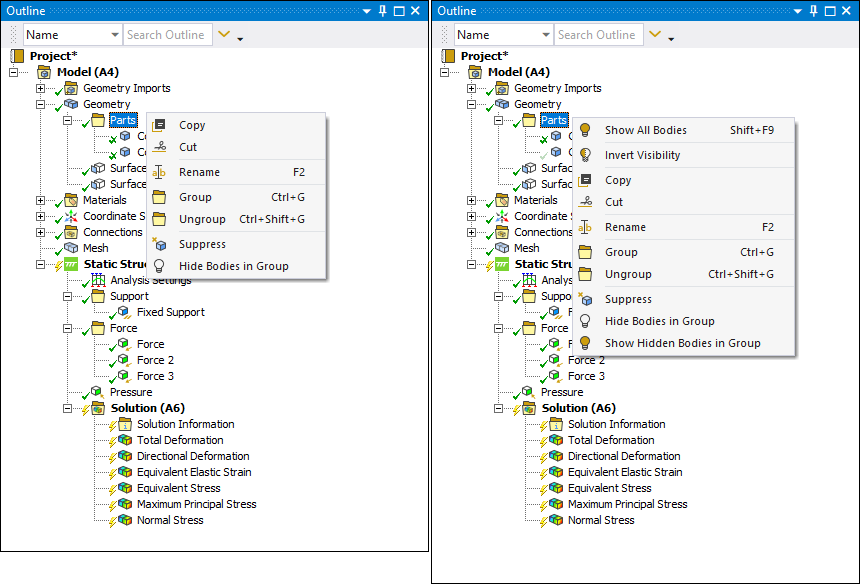Expand the Geometry Imports node in the right Outline tree
The image size is (860, 584).
(473, 88)
